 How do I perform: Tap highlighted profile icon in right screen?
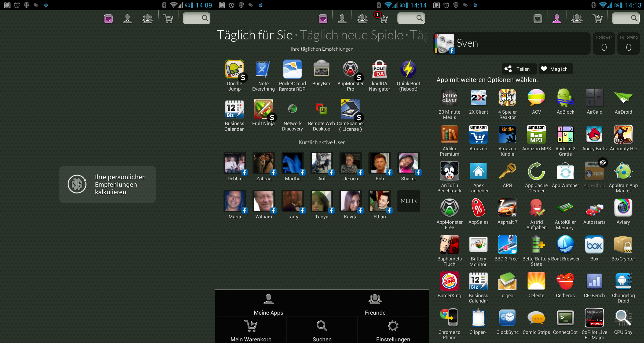(557, 18)
